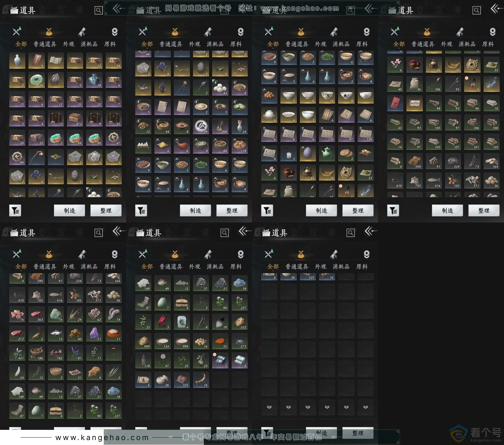
Task: Open the filter icon in the top-left panel
Action: click(x=15, y=211)
